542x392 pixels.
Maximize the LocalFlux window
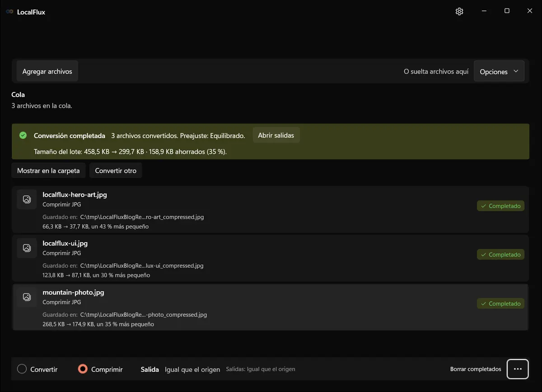point(507,11)
